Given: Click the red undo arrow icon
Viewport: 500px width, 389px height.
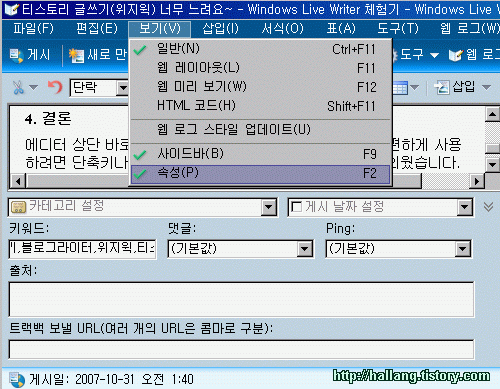Looking at the screenshot, I should pyautogui.click(x=55, y=87).
